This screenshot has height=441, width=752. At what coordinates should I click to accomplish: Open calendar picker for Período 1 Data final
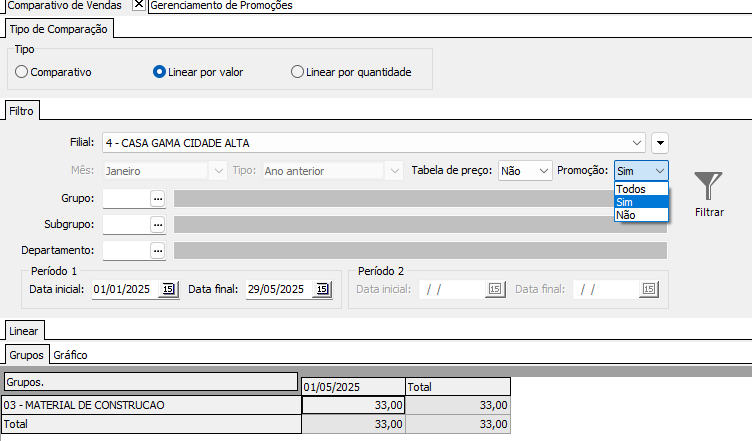click(322, 289)
